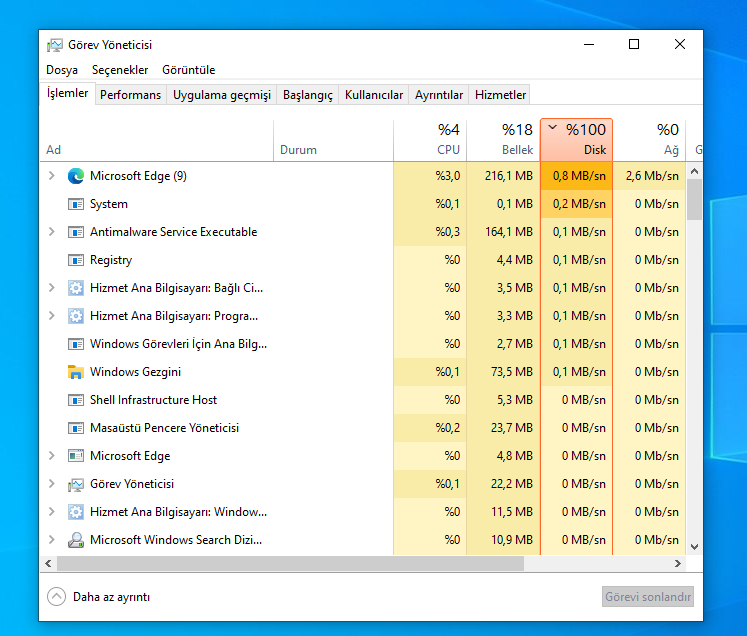Expand the Microsoft Edge (9) process group
Screen dimensions: 747x636
51,176
